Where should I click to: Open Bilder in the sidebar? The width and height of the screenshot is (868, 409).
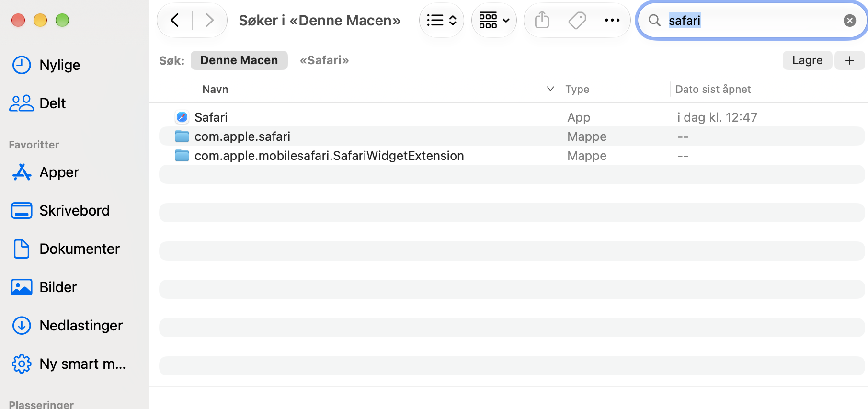coord(58,287)
